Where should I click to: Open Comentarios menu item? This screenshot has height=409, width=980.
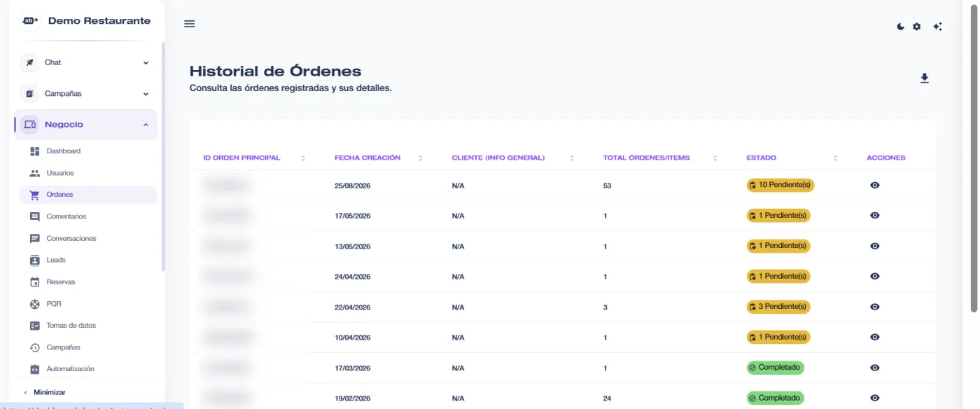click(x=88, y=216)
